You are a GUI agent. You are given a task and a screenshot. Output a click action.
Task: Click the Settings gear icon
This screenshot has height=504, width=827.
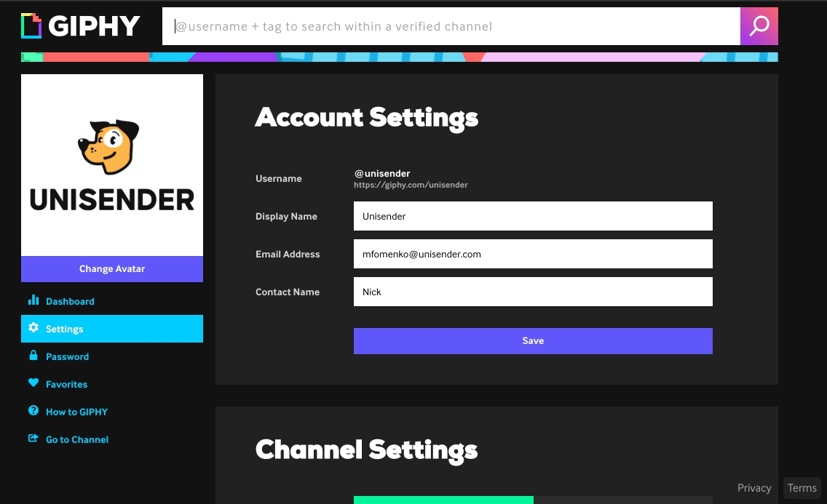coord(33,327)
